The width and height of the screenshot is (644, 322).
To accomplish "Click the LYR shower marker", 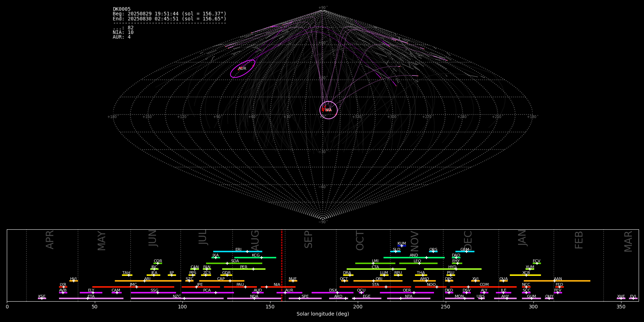I will (x=63, y=287).
